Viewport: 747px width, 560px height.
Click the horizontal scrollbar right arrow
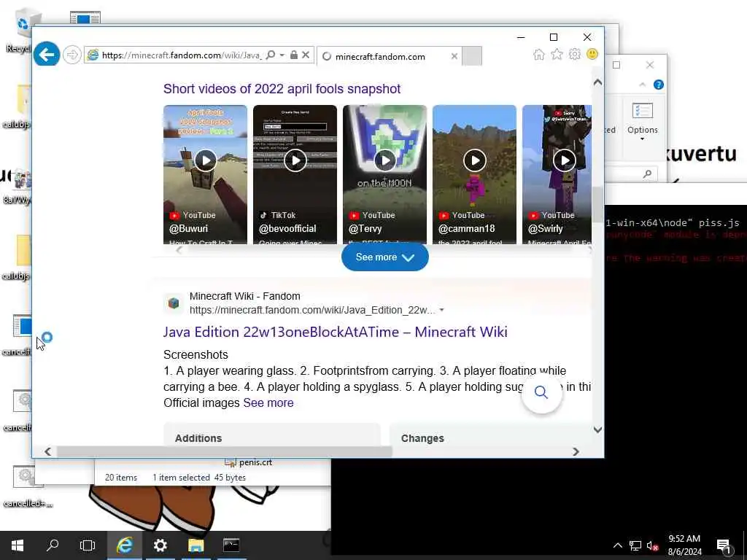click(x=576, y=451)
